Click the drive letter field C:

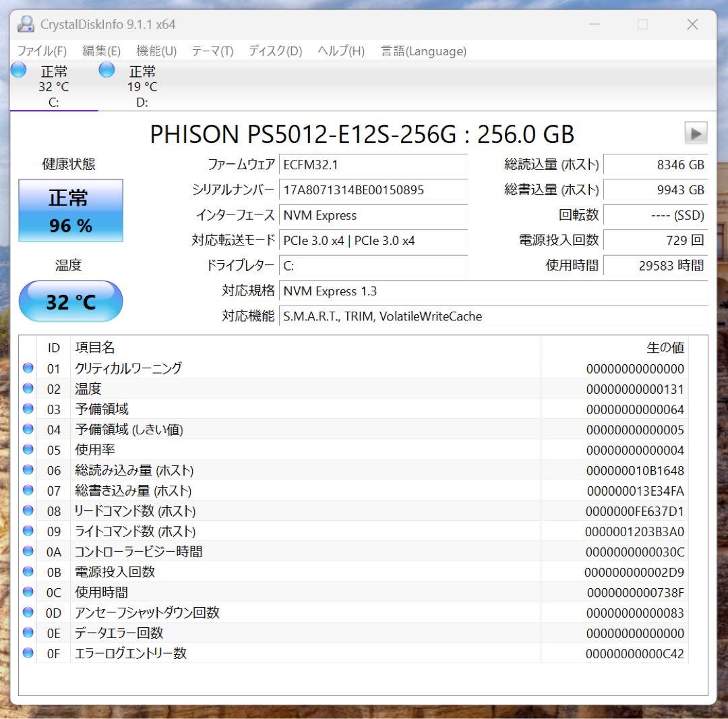(373, 266)
